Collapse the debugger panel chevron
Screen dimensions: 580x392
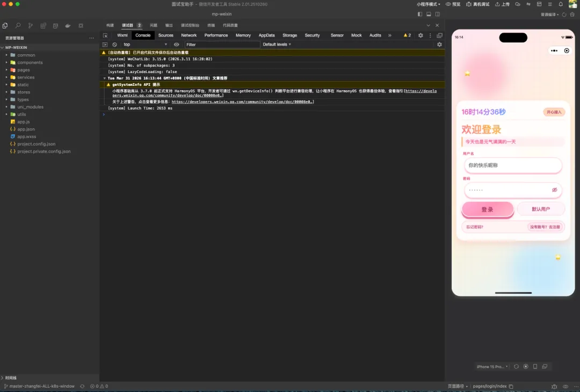click(x=429, y=26)
